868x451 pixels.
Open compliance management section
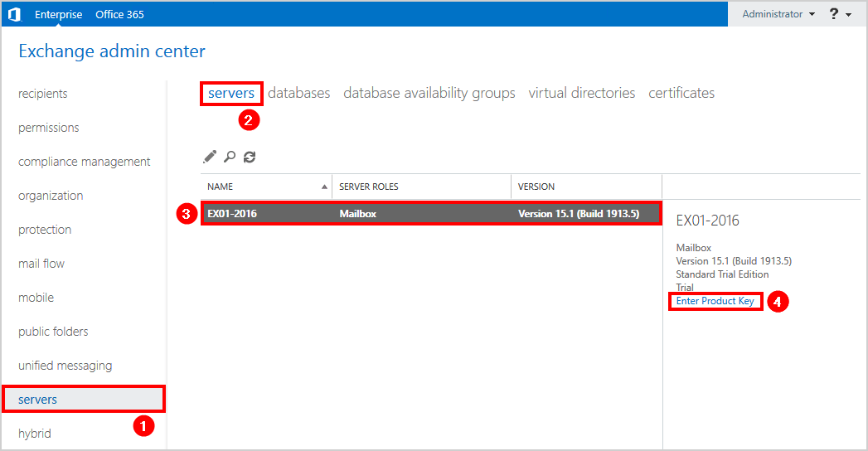[x=84, y=162]
